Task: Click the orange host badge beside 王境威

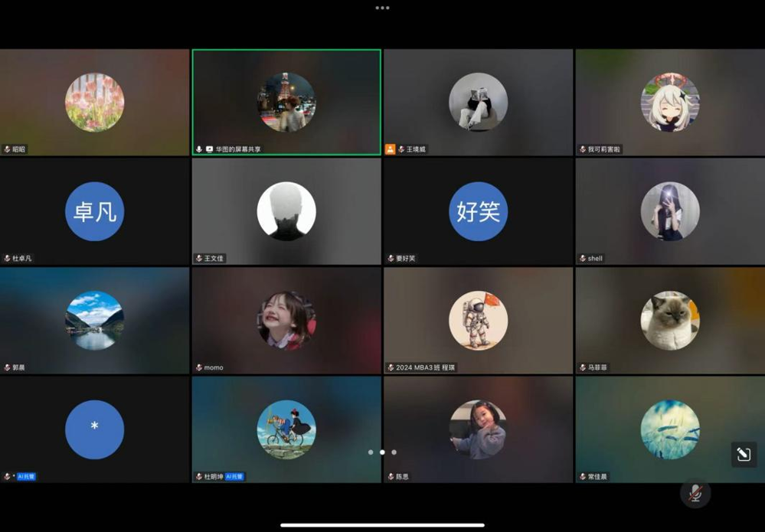Action: click(391, 149)
